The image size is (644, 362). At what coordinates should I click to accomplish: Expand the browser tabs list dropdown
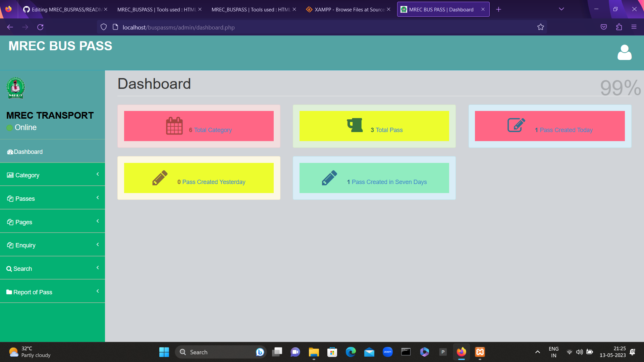click(x=561, y=9)
